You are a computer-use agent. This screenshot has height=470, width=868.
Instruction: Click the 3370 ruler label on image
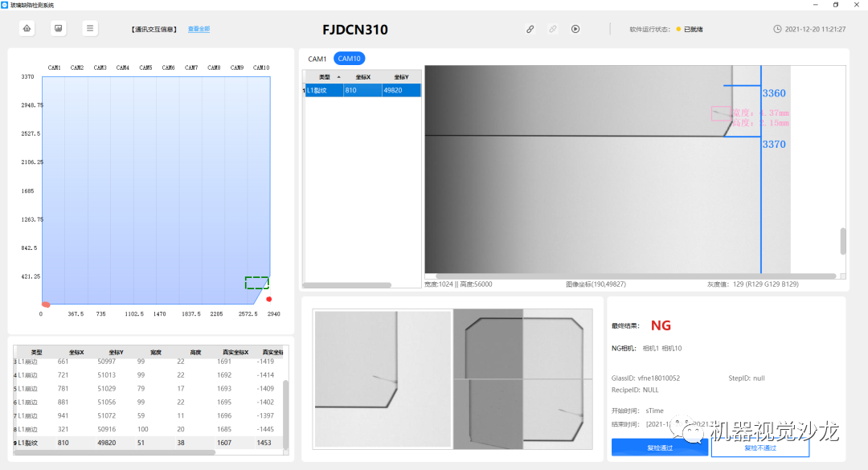[774, 144]
